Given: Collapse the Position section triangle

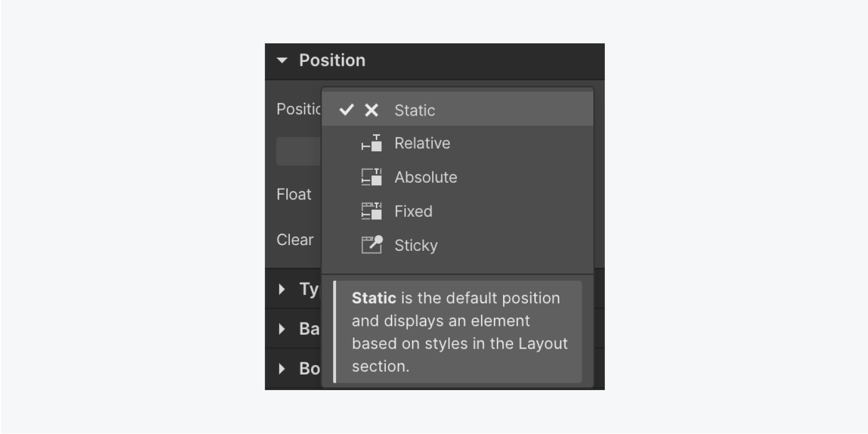Looking at the screenshot, I should click(282, 60).
